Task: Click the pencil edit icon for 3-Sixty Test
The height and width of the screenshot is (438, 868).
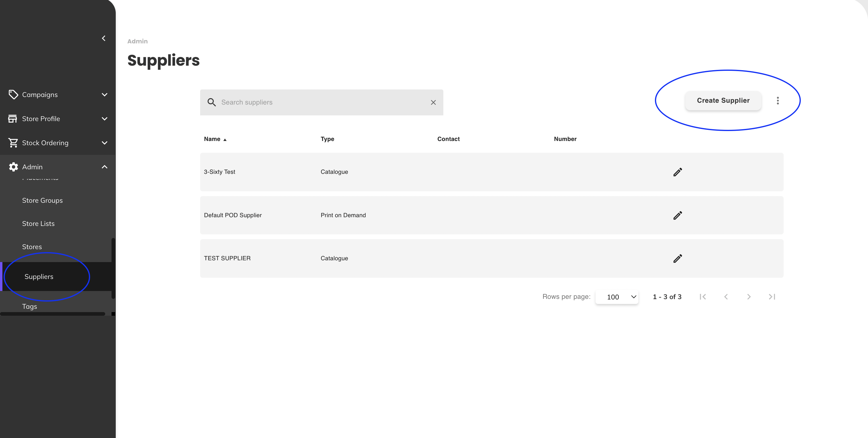Action: click(x=677, y=172)
